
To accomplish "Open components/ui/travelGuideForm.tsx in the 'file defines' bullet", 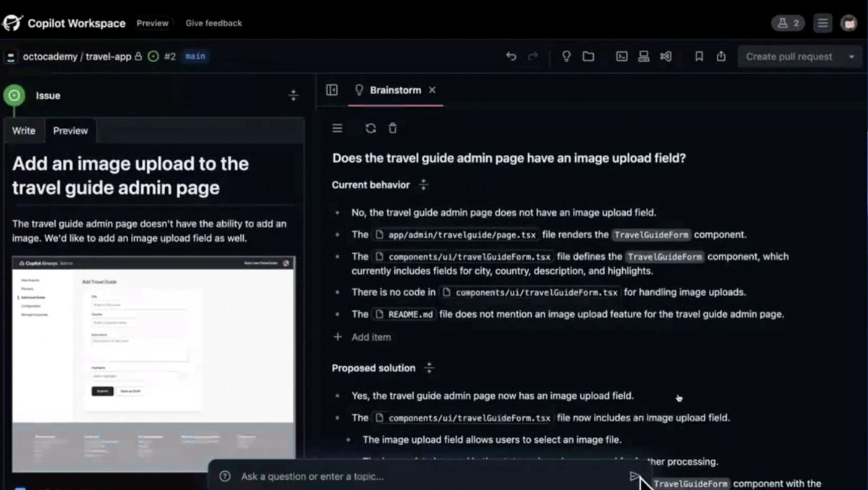I will point(463,256).
